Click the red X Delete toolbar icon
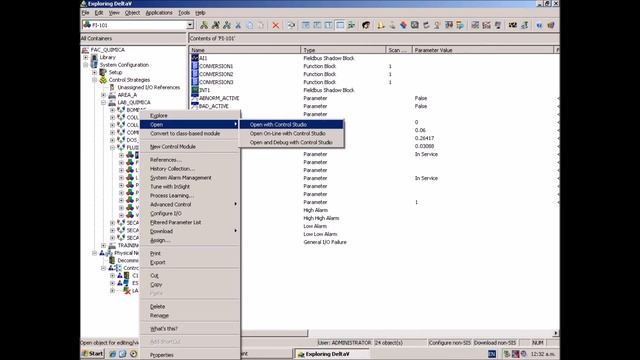 [276, 25]
